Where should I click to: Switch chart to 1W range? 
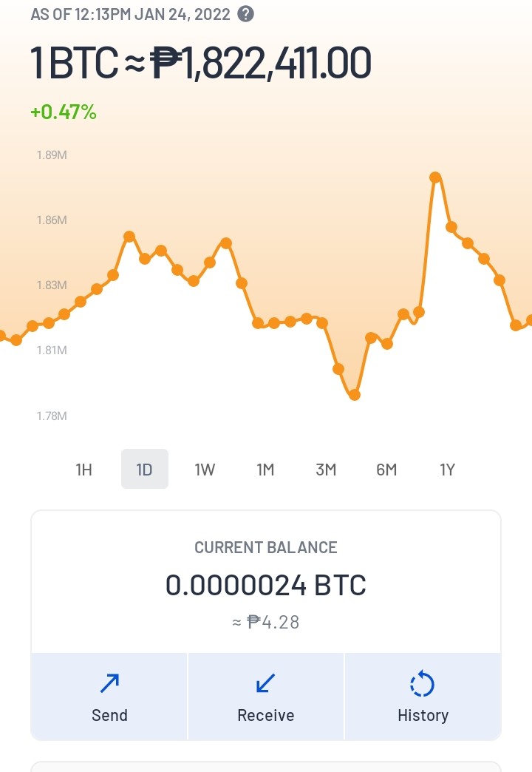(x=205, y=470)
